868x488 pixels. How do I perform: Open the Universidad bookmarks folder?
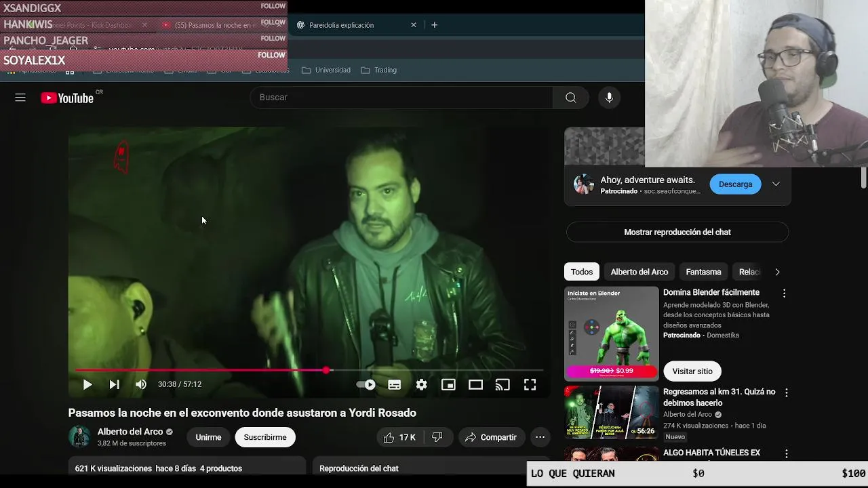pos(326,70)
